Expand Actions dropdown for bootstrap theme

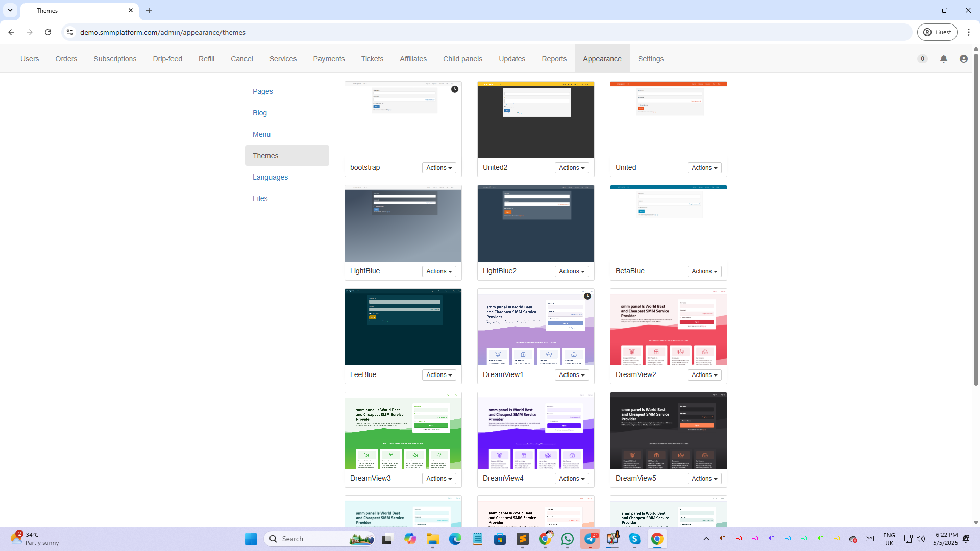(439, 168)
